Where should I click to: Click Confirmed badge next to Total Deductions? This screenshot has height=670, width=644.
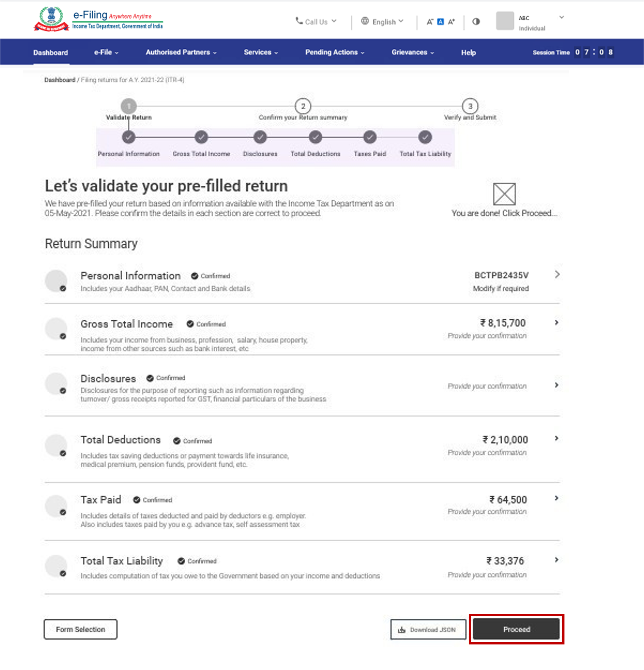coord(192,441)
